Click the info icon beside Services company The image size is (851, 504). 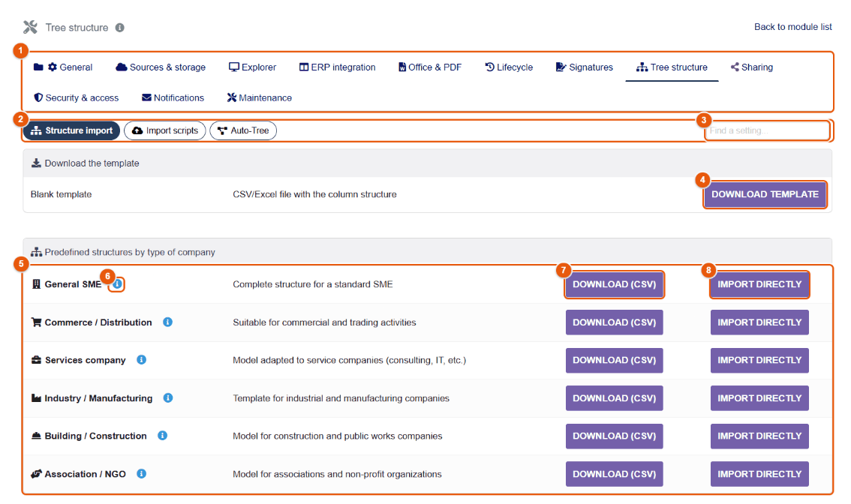tap(141, 360)
